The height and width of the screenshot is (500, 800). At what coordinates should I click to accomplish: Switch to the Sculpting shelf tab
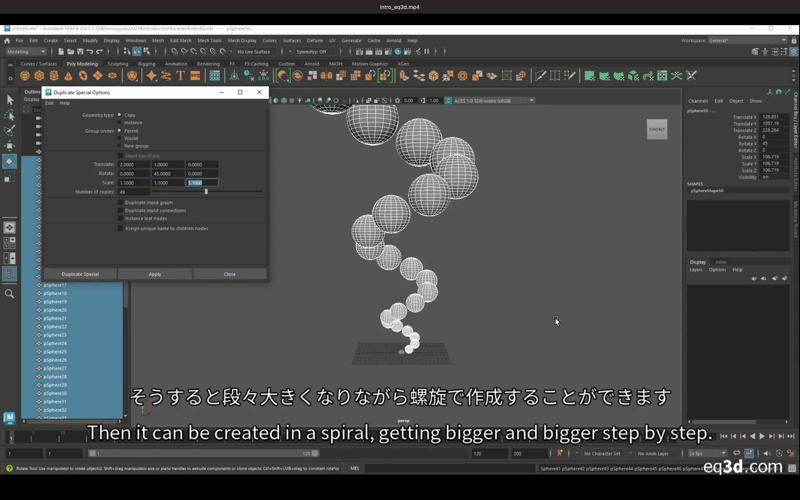coord(118,63)
